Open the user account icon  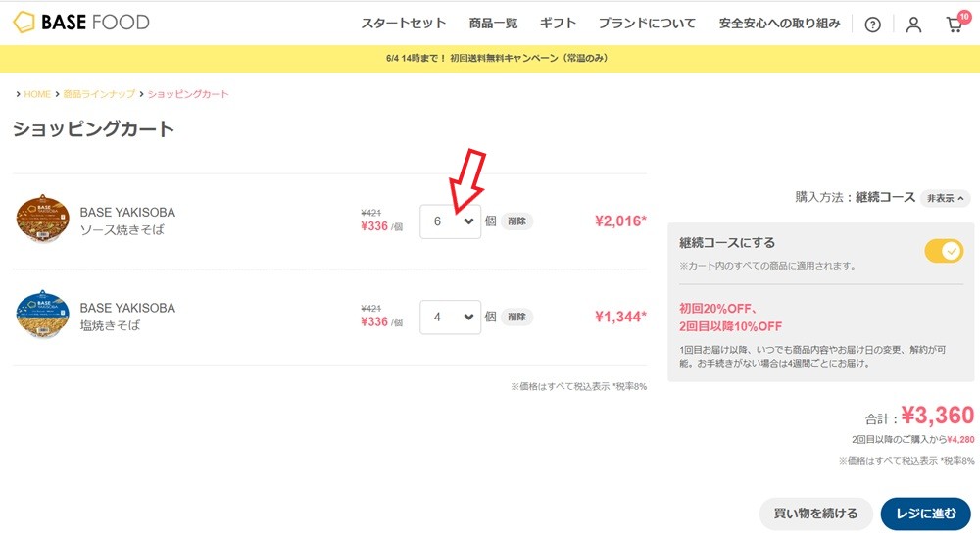(x=913, y=24)
